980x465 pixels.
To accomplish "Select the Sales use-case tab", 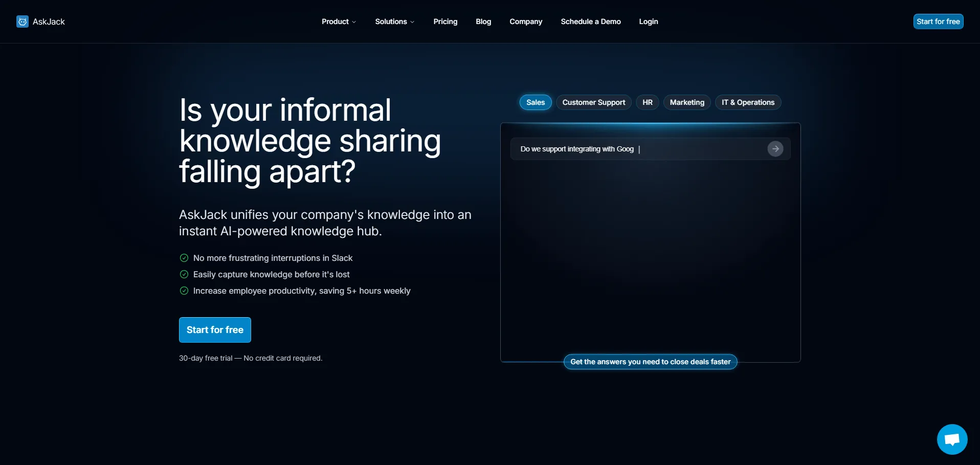I will [x=535, y=102].
